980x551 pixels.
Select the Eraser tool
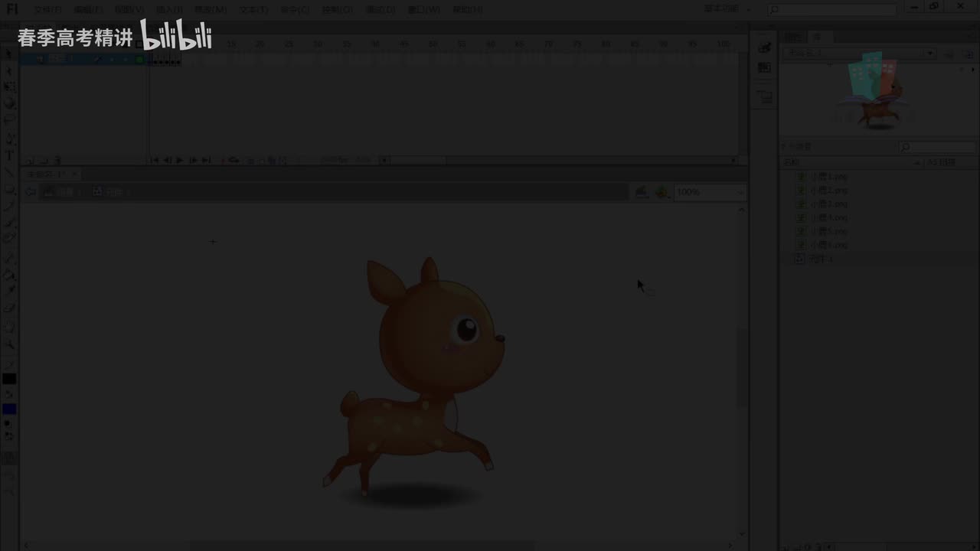click(9, 308)
